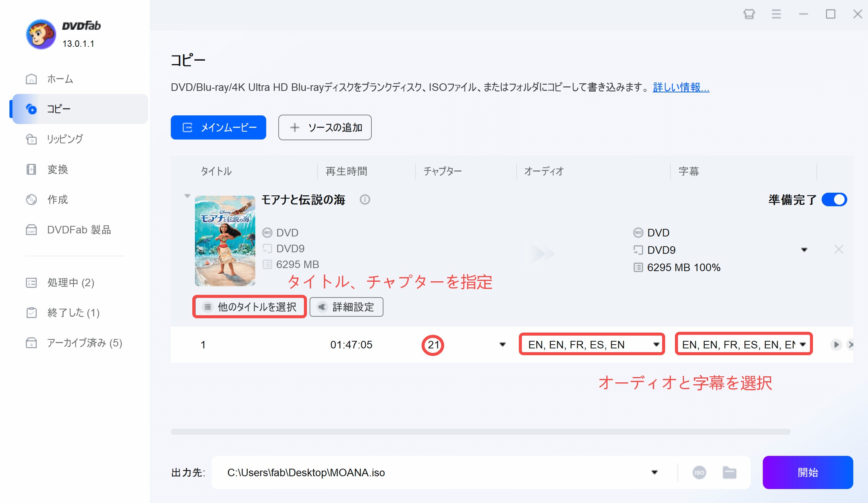View 終了した (1) tasks

tap(80, 313)
